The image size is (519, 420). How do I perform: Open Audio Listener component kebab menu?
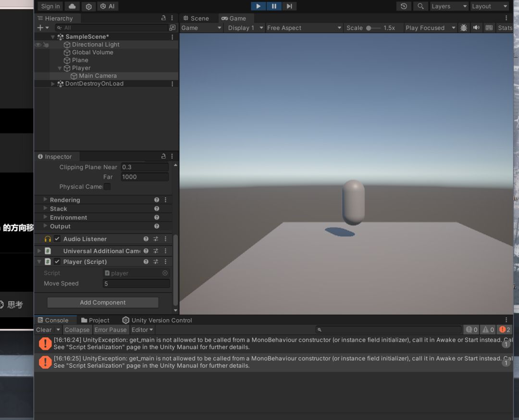tap(165, 239)
